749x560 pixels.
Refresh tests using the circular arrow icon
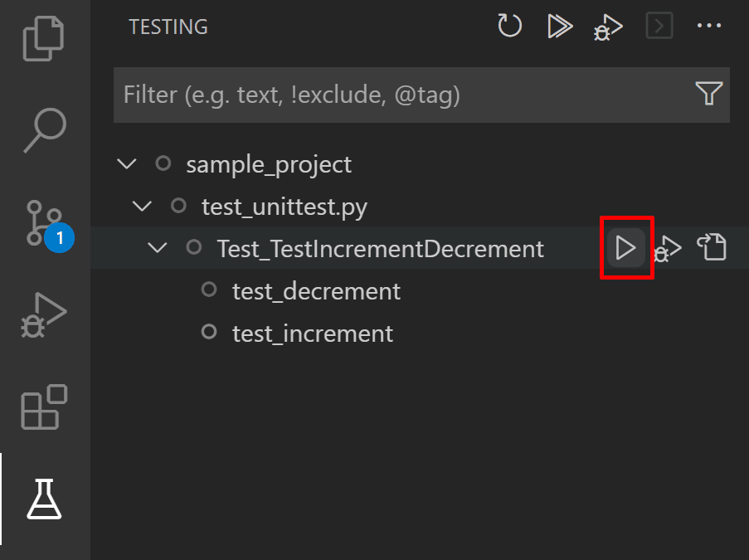509,26
